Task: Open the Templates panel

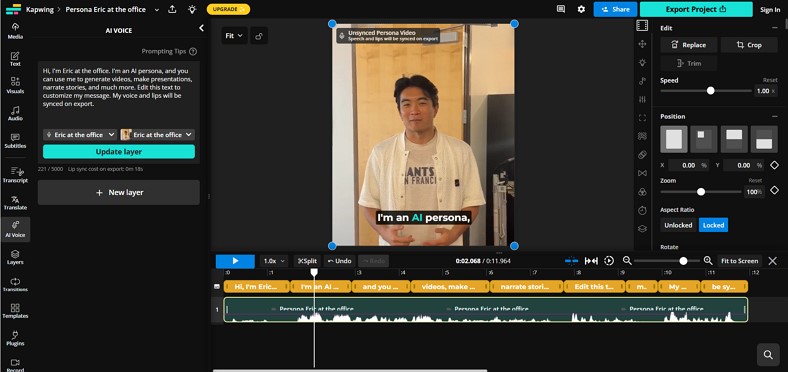Action: (x=15, y=311)
